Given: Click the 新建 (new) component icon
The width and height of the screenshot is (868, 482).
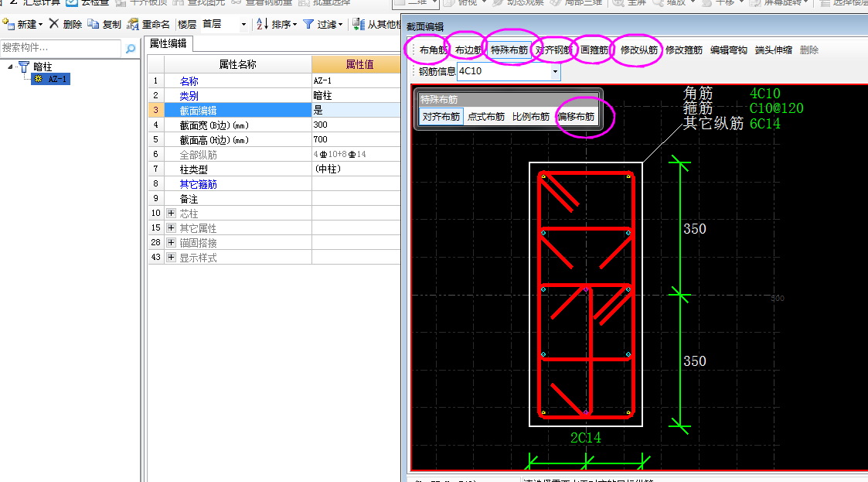Looking at the screenshot, I should click(9, 24).
